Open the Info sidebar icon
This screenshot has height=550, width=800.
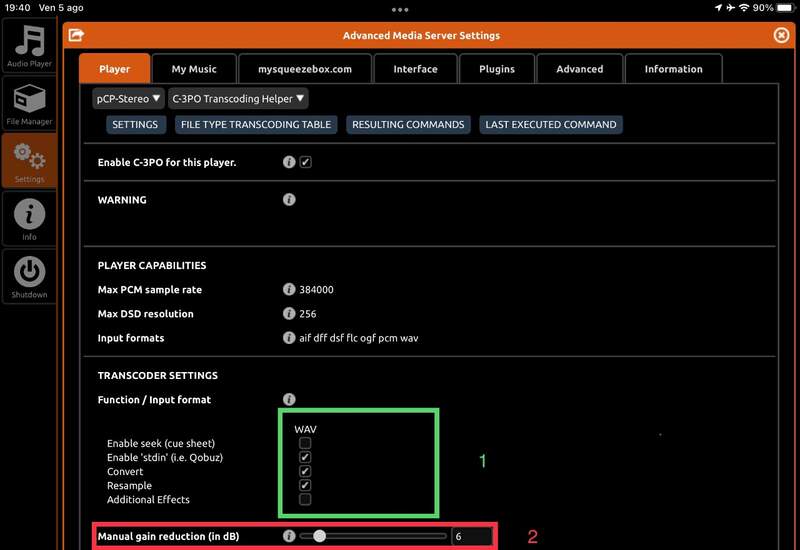pos(29,217)
